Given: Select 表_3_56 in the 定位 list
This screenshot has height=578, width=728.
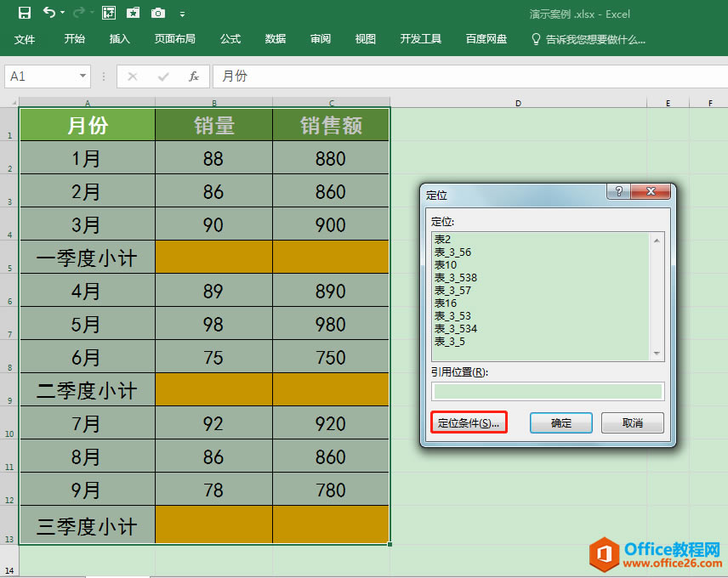Looking at the screenshot, I should point(542,252).
